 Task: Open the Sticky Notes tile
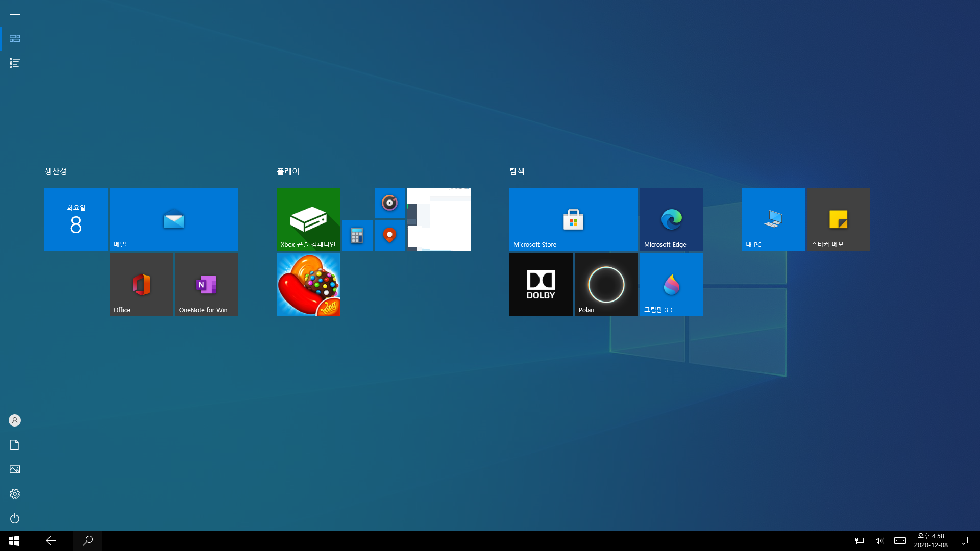pos(838,219)
